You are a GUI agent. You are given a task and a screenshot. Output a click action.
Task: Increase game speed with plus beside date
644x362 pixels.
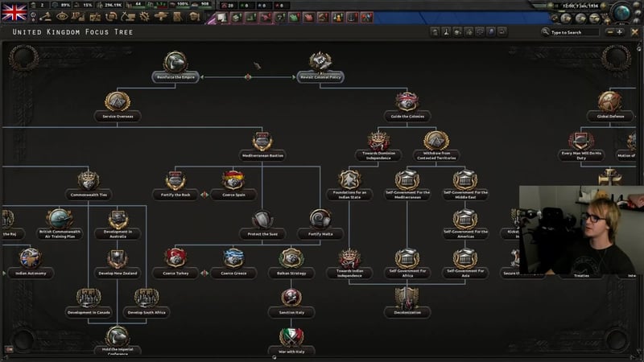pyautogui.click(x=603, y=6)
